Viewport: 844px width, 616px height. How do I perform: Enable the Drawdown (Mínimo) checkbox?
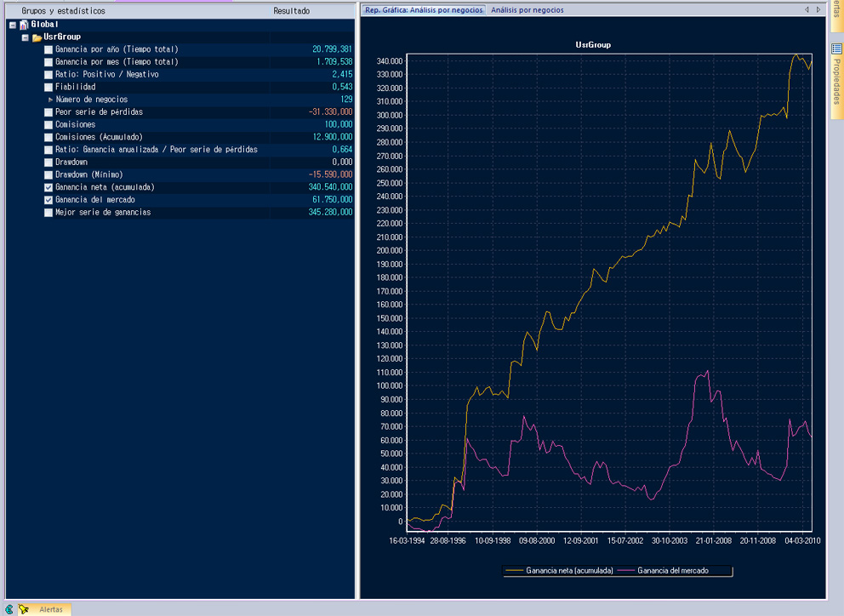coord(48,174)
